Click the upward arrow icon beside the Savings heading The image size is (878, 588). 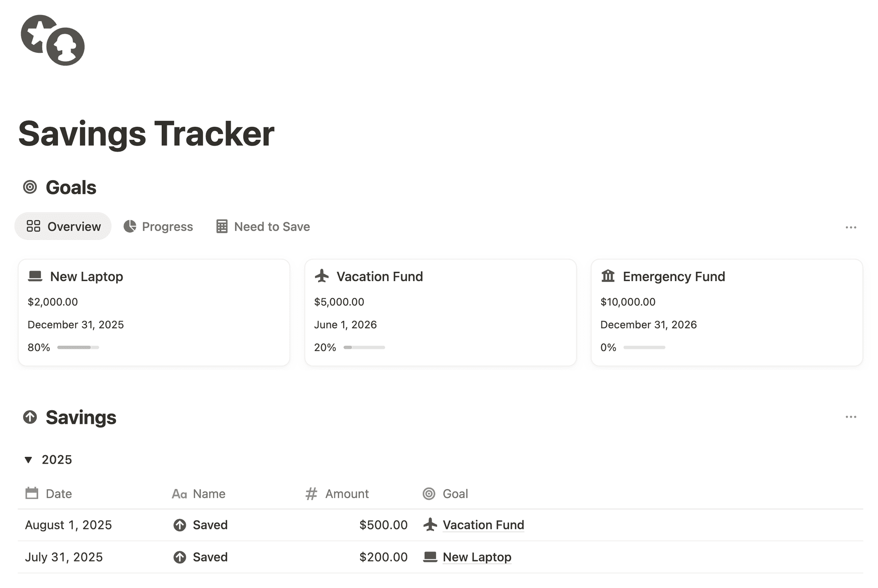[30, 417]
